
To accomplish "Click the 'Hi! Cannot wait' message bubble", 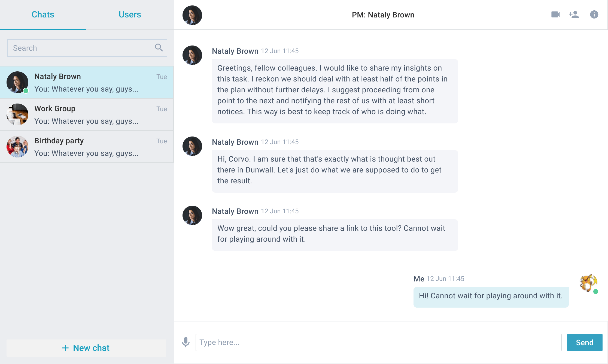I will [x=491, y=297].
